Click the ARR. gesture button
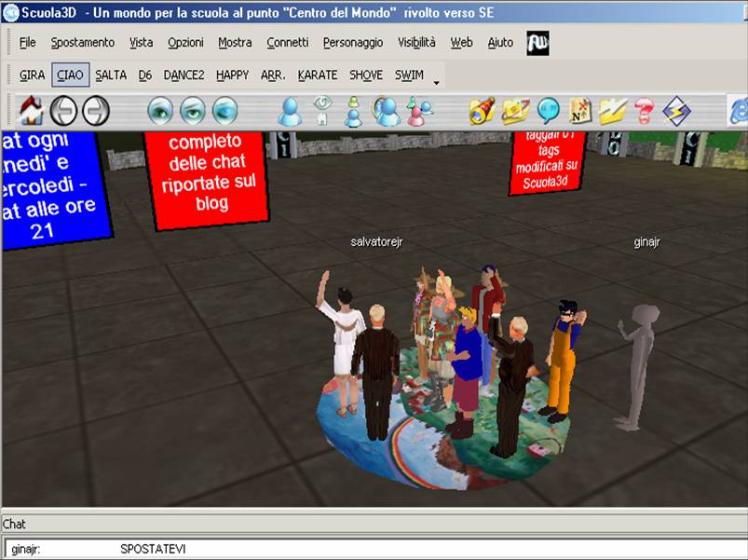Viewport: 748px width, 560px height. 273,75
